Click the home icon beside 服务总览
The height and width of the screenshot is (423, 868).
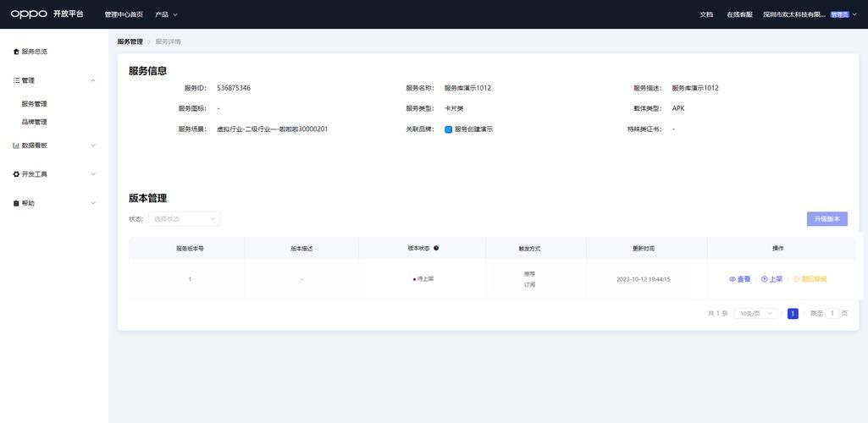point(16,52)
